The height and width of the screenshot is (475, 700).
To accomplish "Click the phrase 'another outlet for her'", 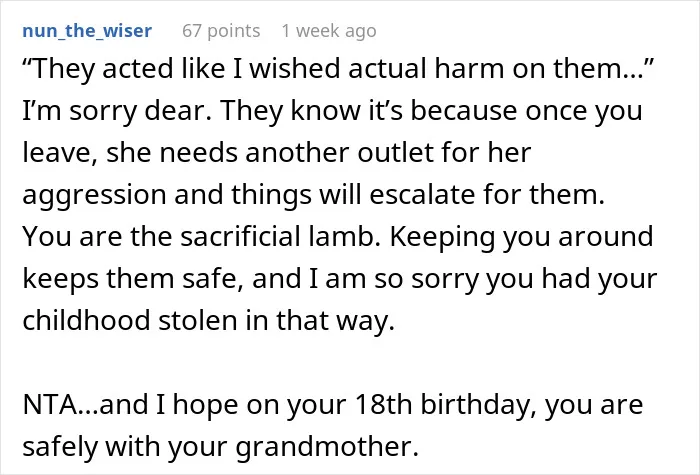I will click(x=388, y=152).
